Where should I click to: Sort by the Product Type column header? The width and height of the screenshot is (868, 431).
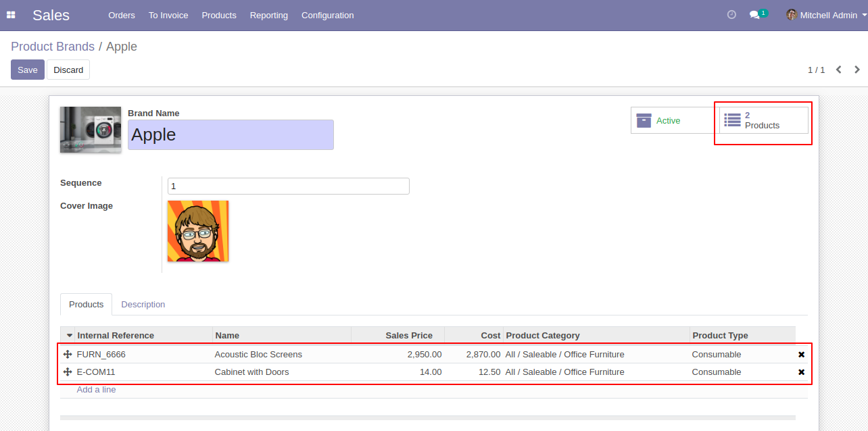(x=742, y=335)
